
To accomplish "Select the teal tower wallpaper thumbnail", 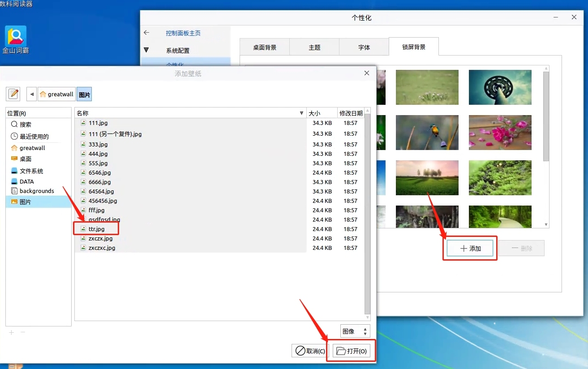I will 500,87.
